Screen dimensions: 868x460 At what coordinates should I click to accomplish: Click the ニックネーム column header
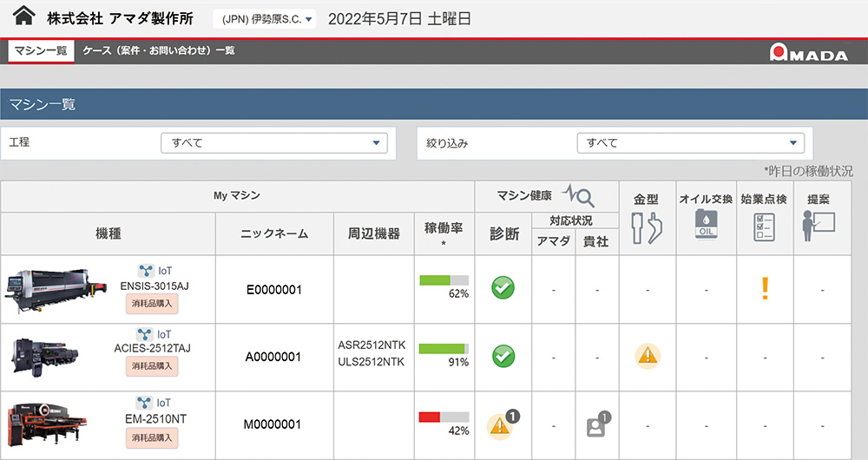pos(274,233)
